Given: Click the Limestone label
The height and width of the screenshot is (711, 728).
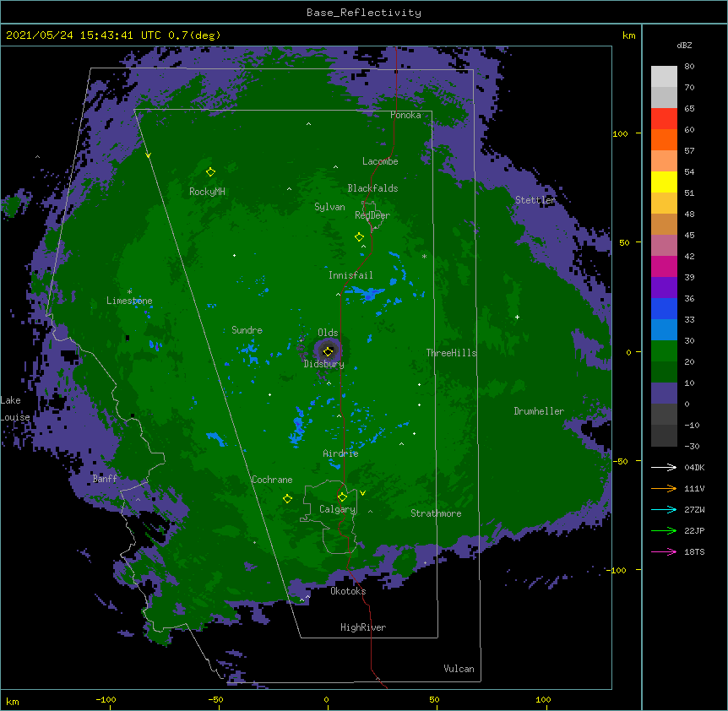Looking at the screenshot, I should tap(129, 301).
